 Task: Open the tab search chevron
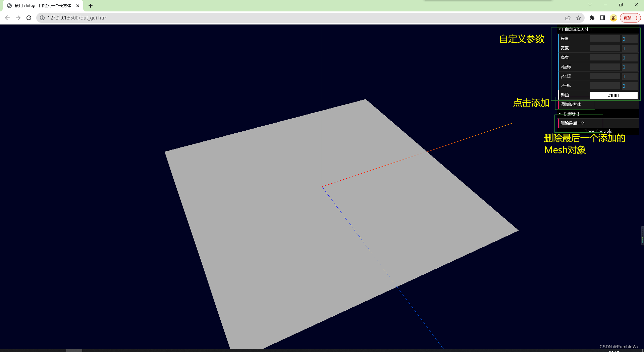pos(589,5)
